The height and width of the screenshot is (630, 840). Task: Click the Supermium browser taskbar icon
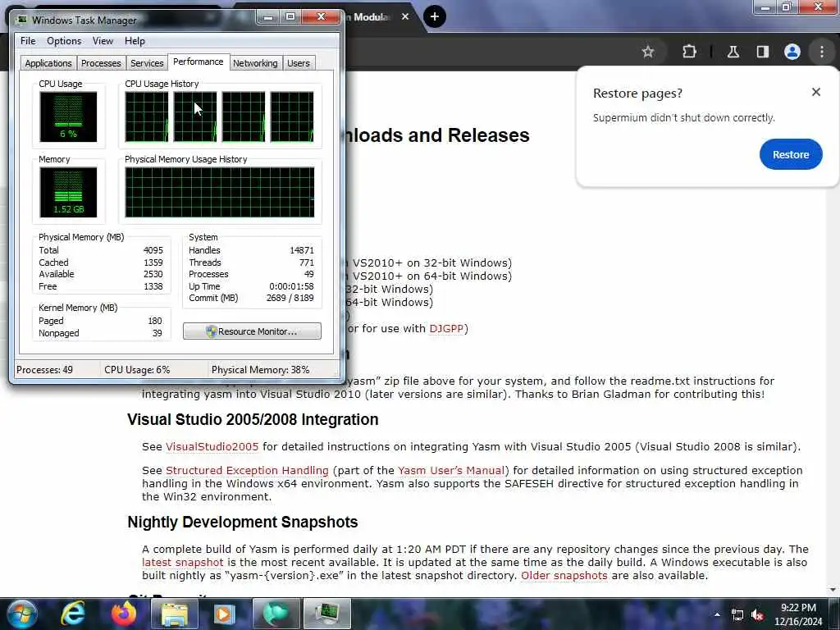[x=276, y=614]
